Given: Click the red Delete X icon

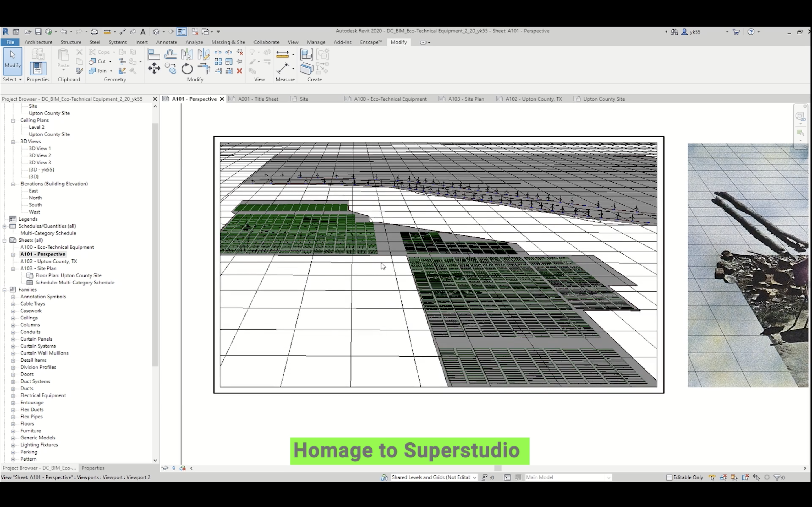Looking at the screenshot, I should tap(239, 71).
